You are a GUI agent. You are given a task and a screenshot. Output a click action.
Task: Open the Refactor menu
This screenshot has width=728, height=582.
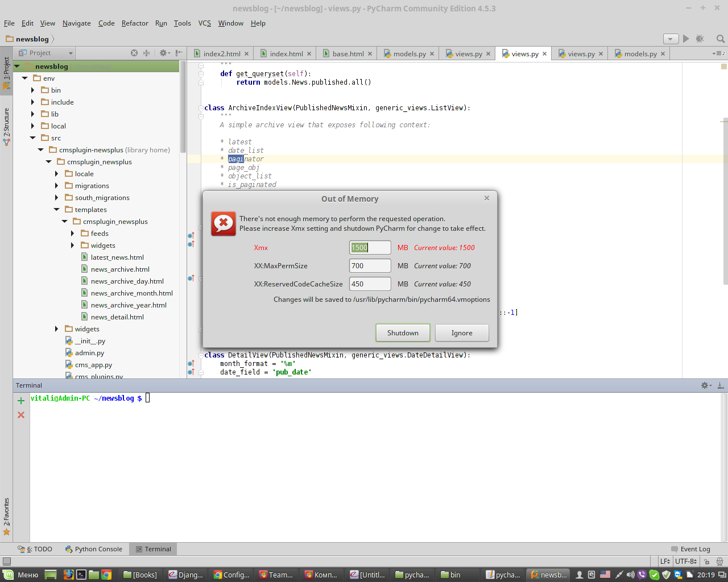(135, 23)
